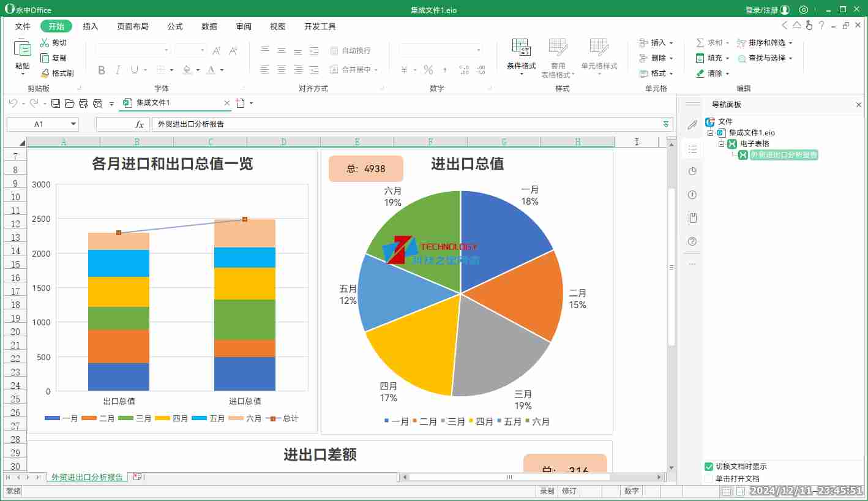Click the fx insert function icon
The height and width of the screenshot is (501, 868).
pyautogui.click(x=140, y=124)
